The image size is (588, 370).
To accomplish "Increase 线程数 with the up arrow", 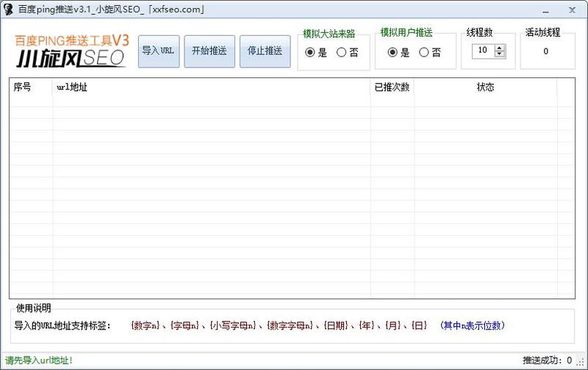I will [501, 48].
